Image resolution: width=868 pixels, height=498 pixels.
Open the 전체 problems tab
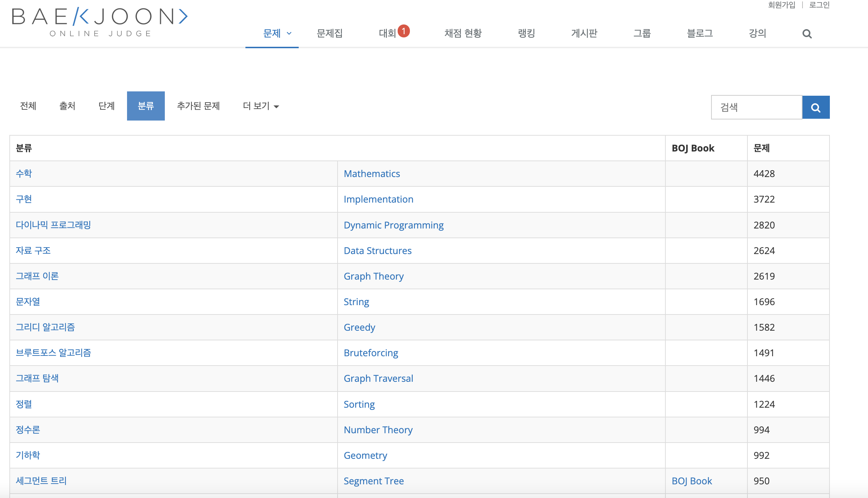pos(28,106)
